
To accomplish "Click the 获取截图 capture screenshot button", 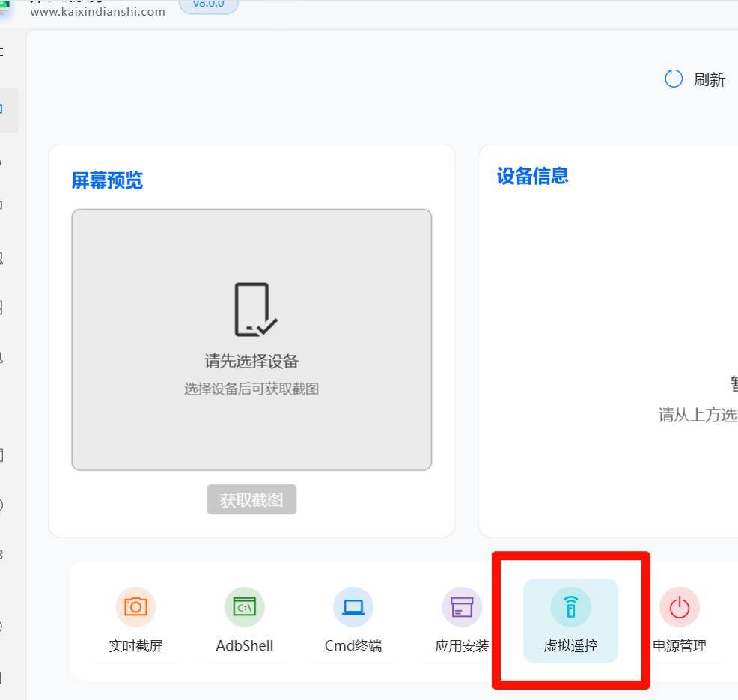I will (251, 499).
